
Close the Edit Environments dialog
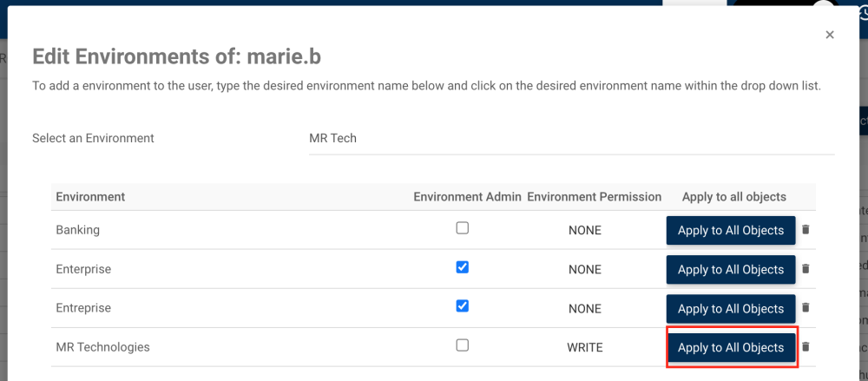(830, 35)
